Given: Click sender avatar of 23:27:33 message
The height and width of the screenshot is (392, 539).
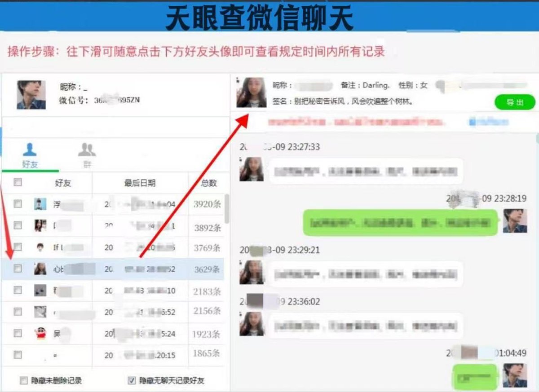Looking at the screenshot, I should [252, 169].
